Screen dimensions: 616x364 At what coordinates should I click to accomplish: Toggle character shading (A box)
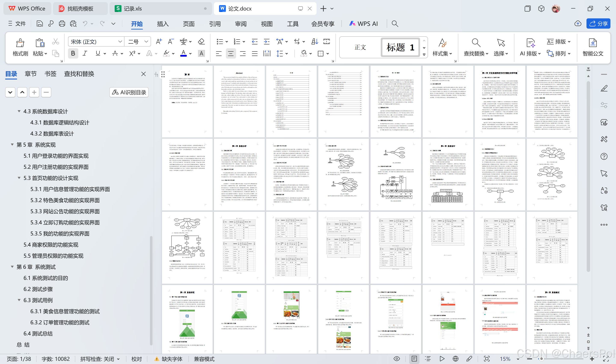point(201,53)
